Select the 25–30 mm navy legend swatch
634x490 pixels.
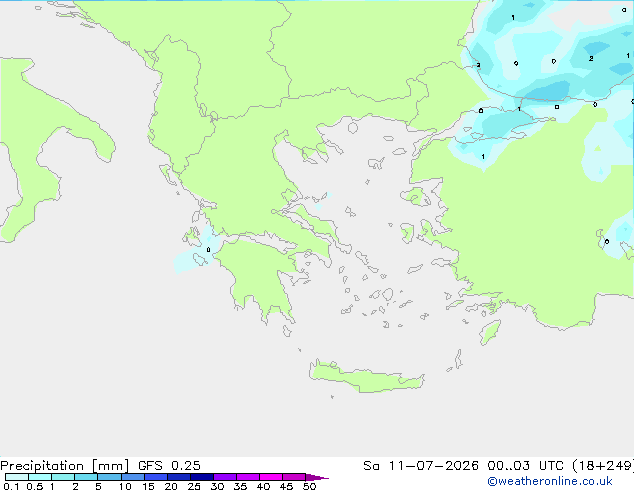click(x=202, y=477)
